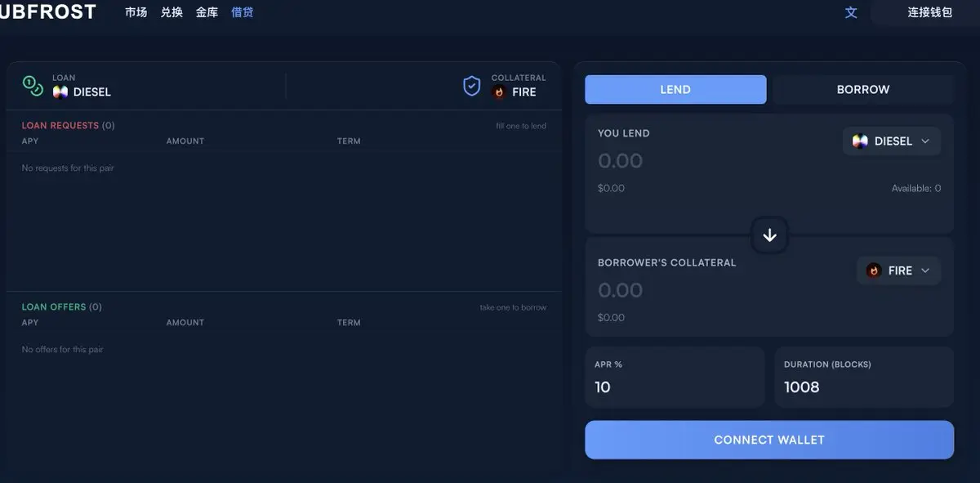Open the 市场 markets page
The width and height of the screenshot is (980, 483).
pos(136,12)
